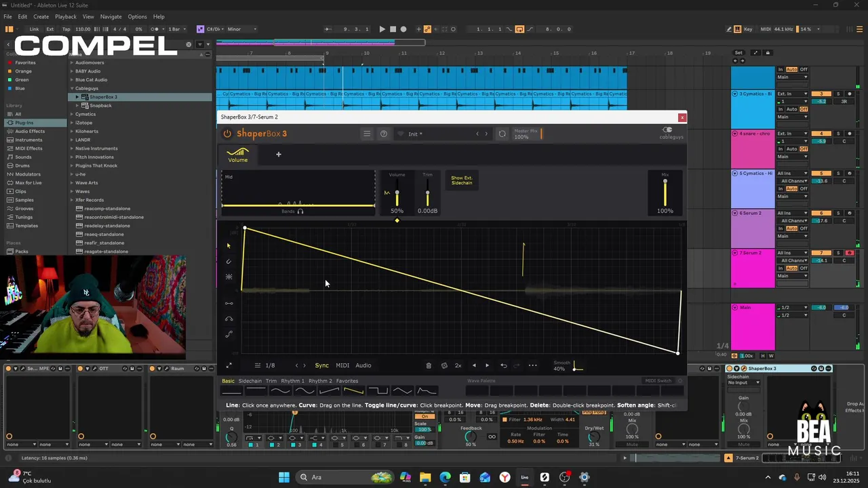Expand the Cableguys folder
This screenshot has height=488, width=868.
tap(71, 88)
